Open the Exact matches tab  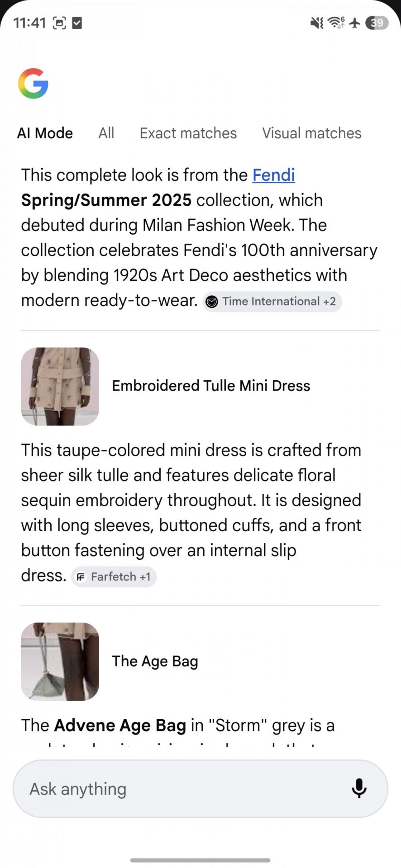188,133
